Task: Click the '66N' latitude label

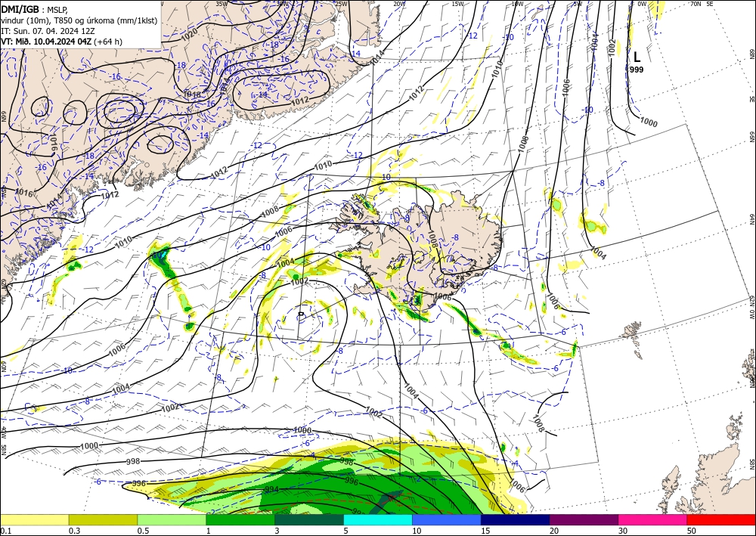Action: point(751,138)
